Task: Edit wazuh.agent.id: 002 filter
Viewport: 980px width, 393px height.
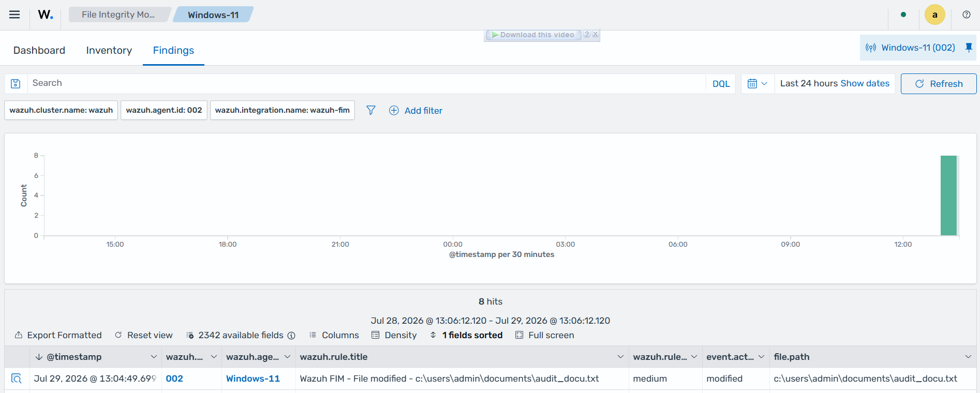Action: pos(164,110)
